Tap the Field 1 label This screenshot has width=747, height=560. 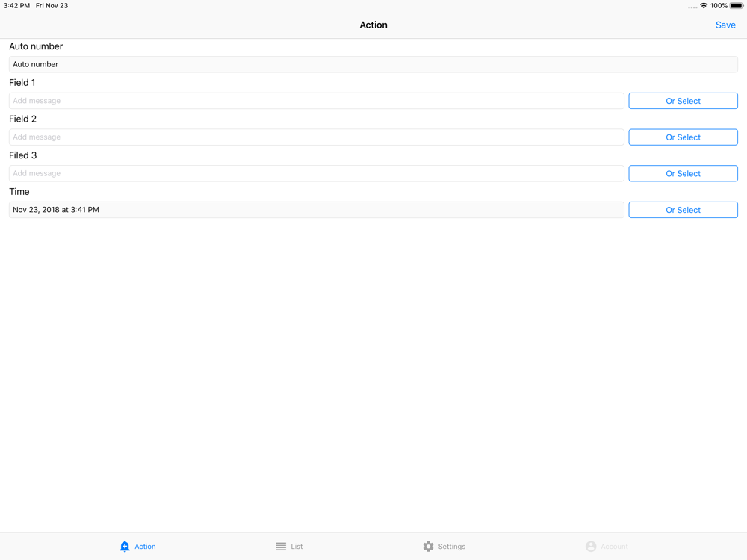pos(22,83)
